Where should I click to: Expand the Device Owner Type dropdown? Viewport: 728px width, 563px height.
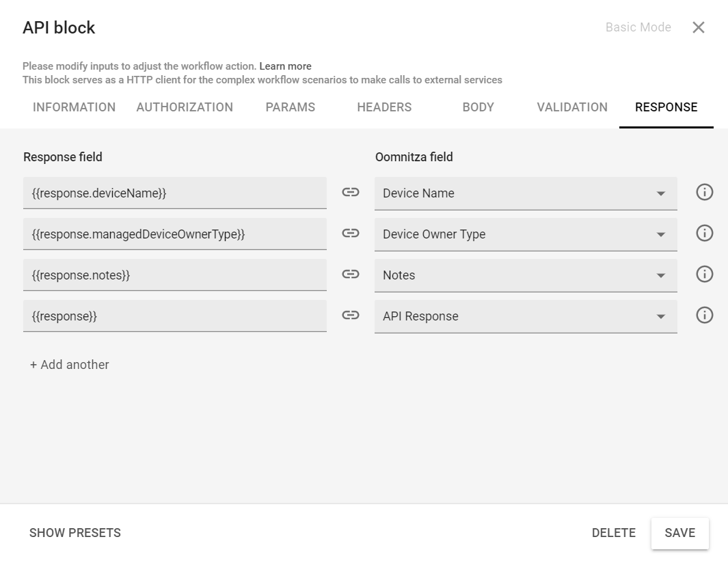point(660,234)
